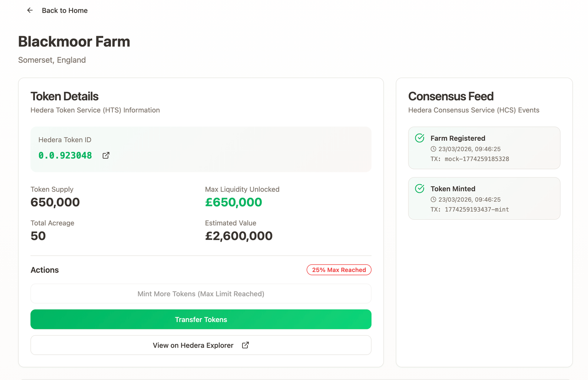Click the Blackmoor Farm page title

[74, 42]
